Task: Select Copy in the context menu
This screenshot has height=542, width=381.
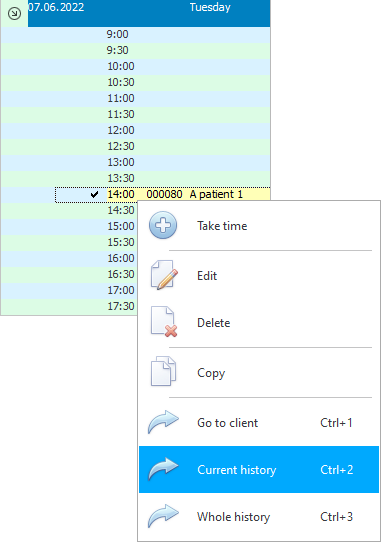Action: (259, 373)
